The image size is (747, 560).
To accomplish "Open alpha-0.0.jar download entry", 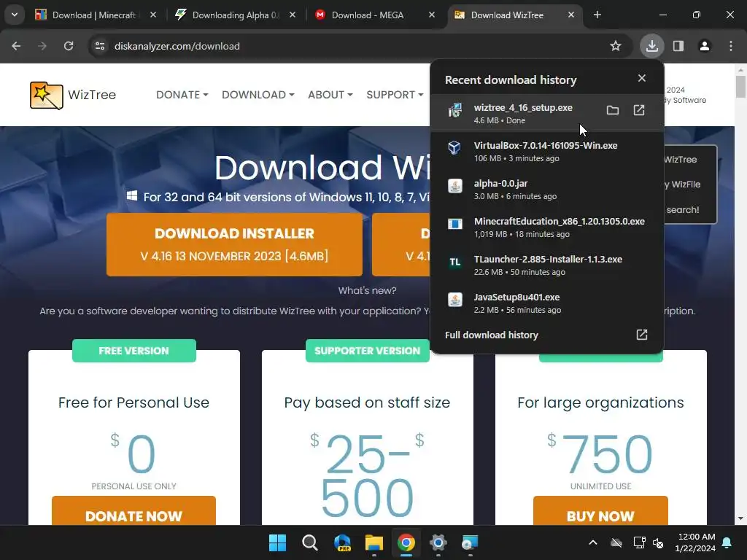I will coord(547,189).
